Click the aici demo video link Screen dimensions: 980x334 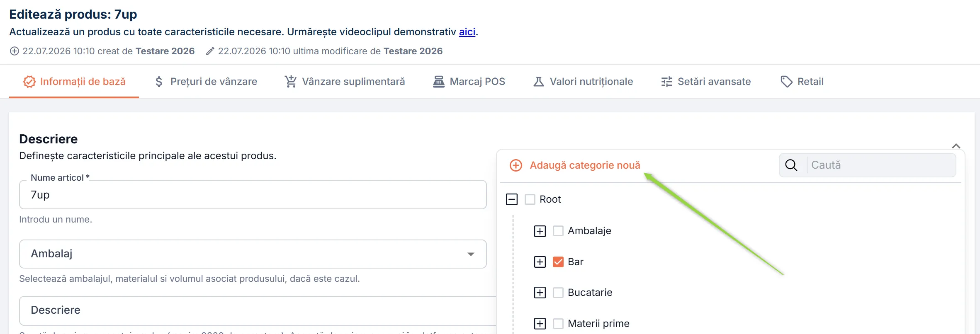click(x=467, y=32)
